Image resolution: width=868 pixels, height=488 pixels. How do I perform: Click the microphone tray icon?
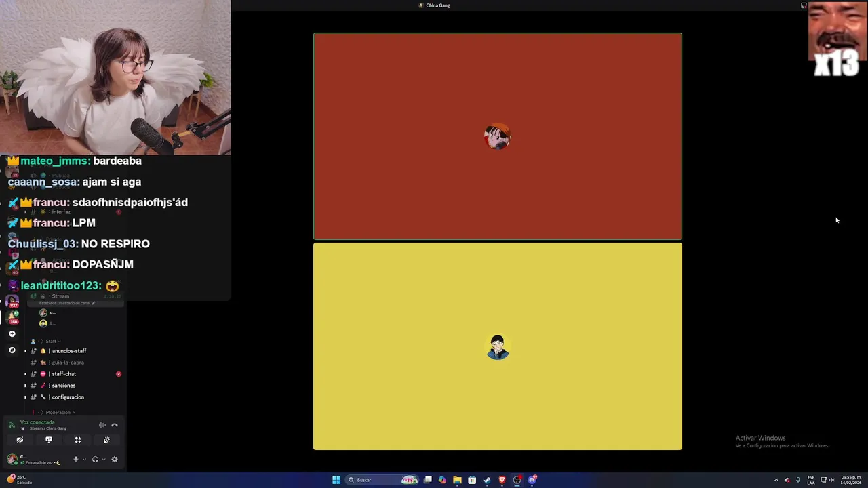point(797,480)
